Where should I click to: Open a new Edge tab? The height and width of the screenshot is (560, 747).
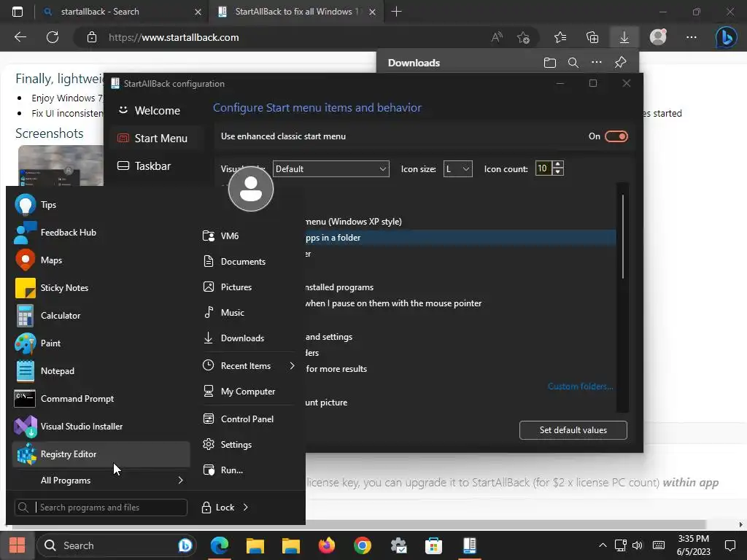396,12
